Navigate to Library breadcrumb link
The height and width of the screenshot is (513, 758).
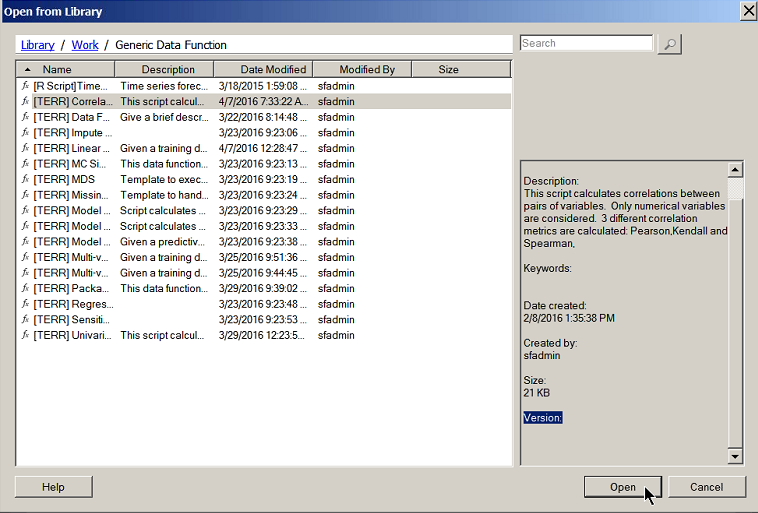click(38, 45)
